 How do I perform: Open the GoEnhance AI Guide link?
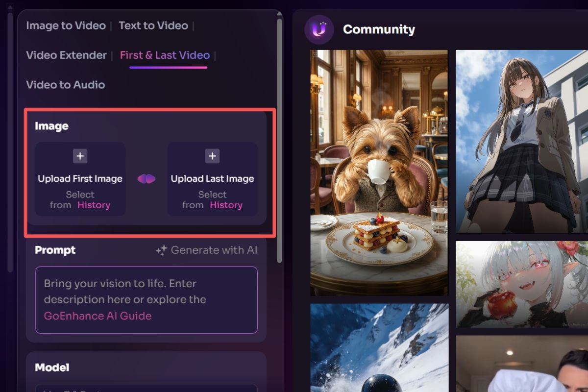coord(98,316)
